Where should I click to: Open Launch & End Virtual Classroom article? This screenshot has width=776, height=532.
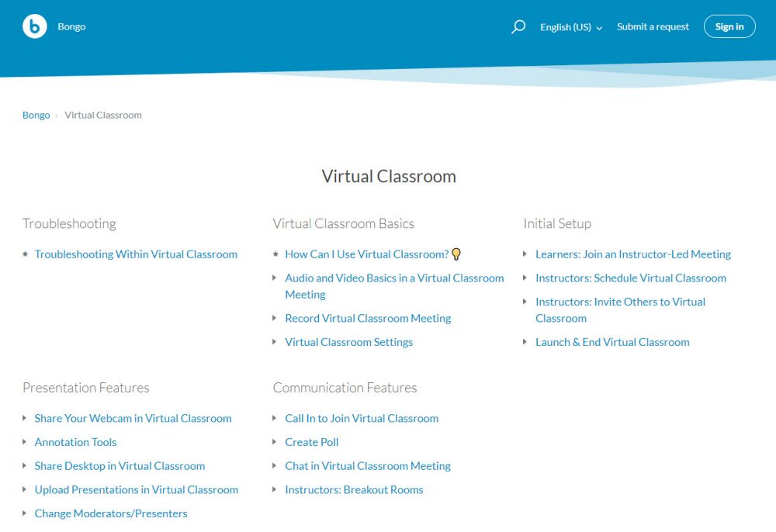tap(612, 342)
